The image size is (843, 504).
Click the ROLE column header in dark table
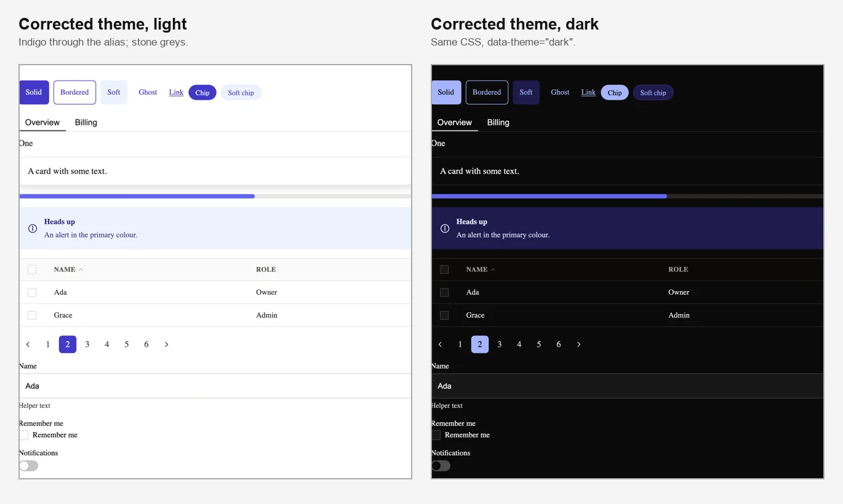(x=678, y=270)
